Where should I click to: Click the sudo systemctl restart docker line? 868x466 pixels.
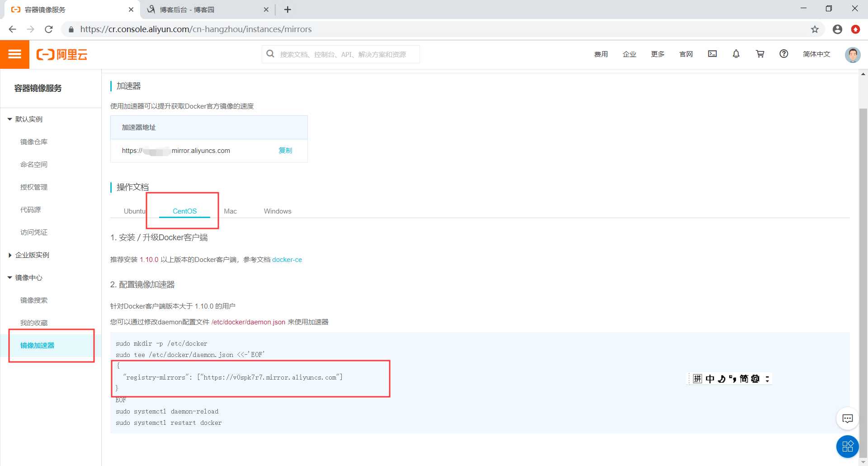click(x=169, y=423)
